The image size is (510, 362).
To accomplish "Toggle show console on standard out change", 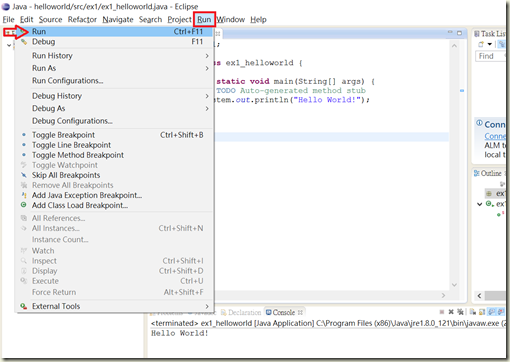I will pyautogui.click(x=491, y=312).
